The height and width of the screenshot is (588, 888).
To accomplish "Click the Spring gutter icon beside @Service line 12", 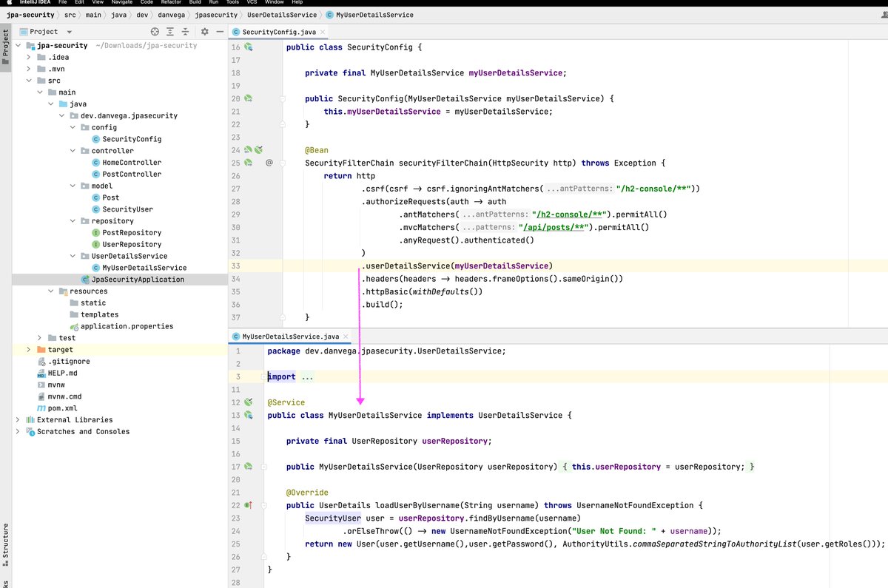I will pyautogui.click(x=249, y=402).
